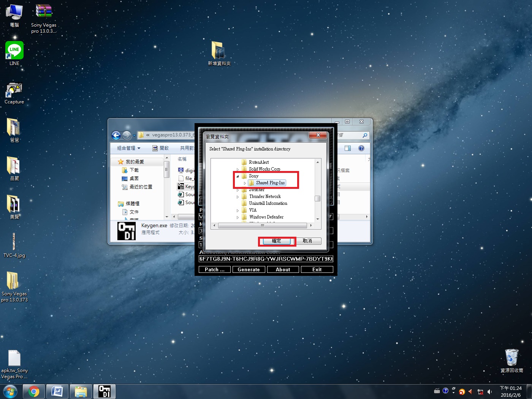
Task: Click the Generate button in keygen
Action: pyautogui.click(x=249, y=269)
